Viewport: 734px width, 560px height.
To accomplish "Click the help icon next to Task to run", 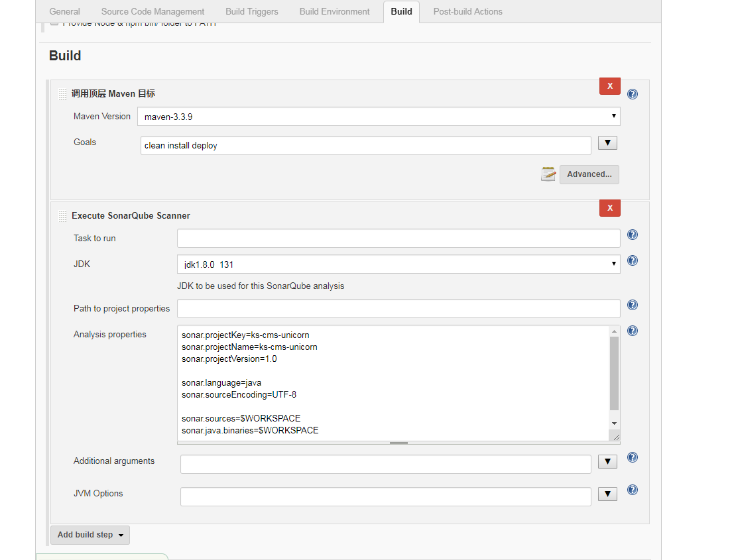I will [x=632, y=235].
